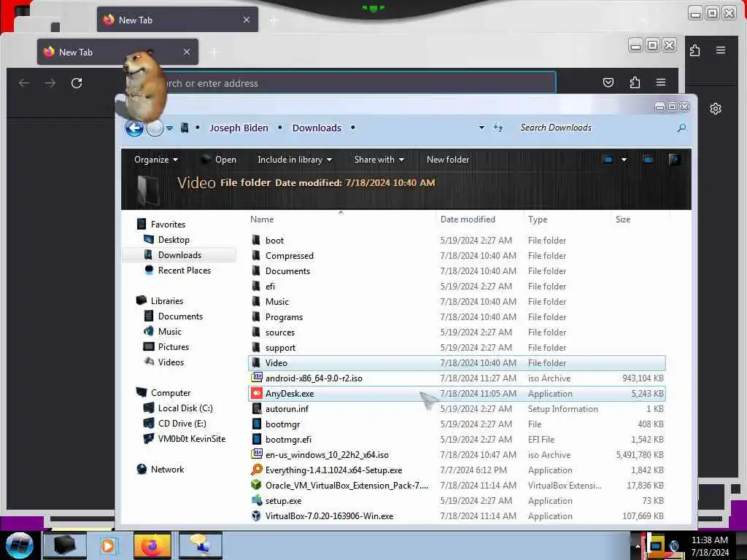Select the support folder row
The width and height of the screenshot is (747, 560).
pos(457,348)
